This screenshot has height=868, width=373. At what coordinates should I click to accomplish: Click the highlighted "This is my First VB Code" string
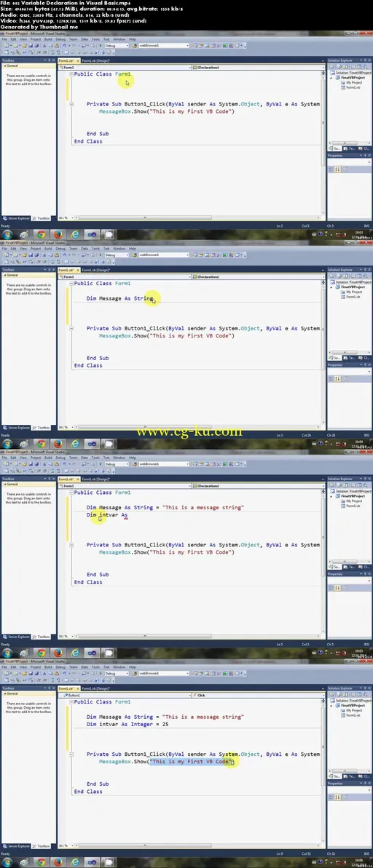click(x=191, y=762)
